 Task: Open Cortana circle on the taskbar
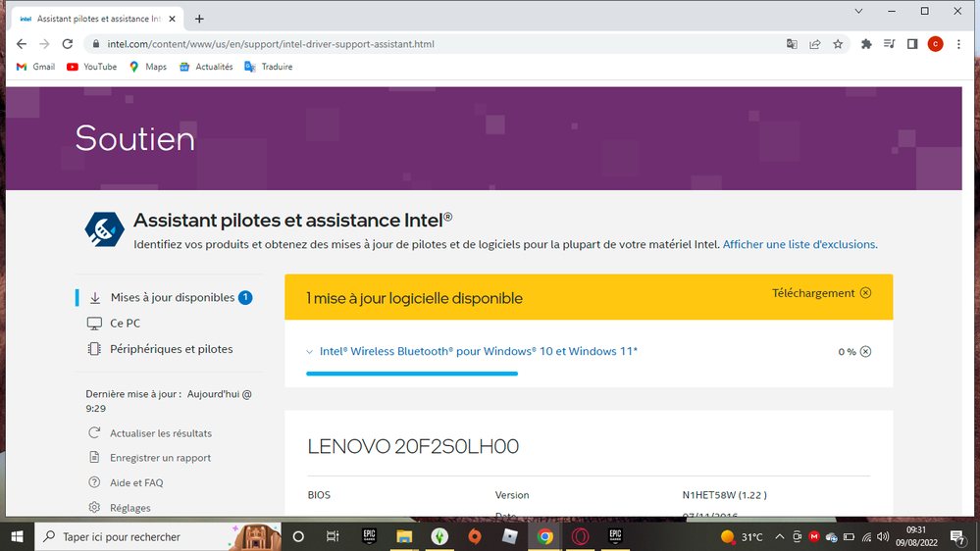pyautogui.click(x=298, y=536)
